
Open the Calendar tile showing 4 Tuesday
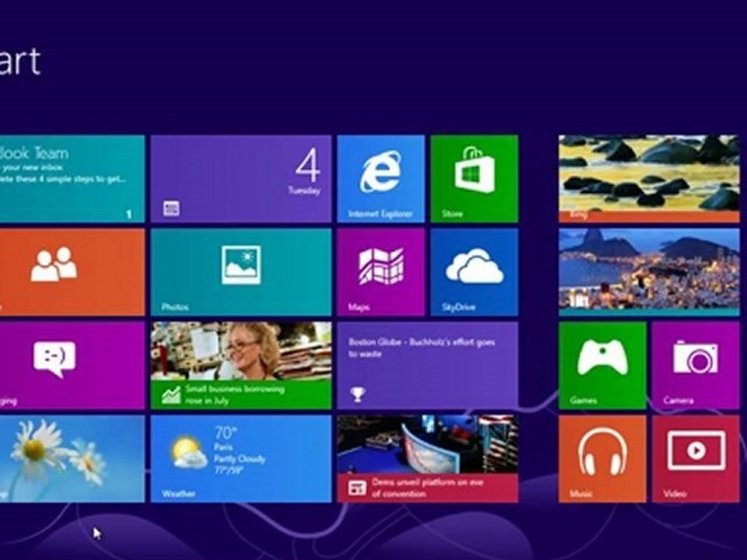(x=241, y=179)
